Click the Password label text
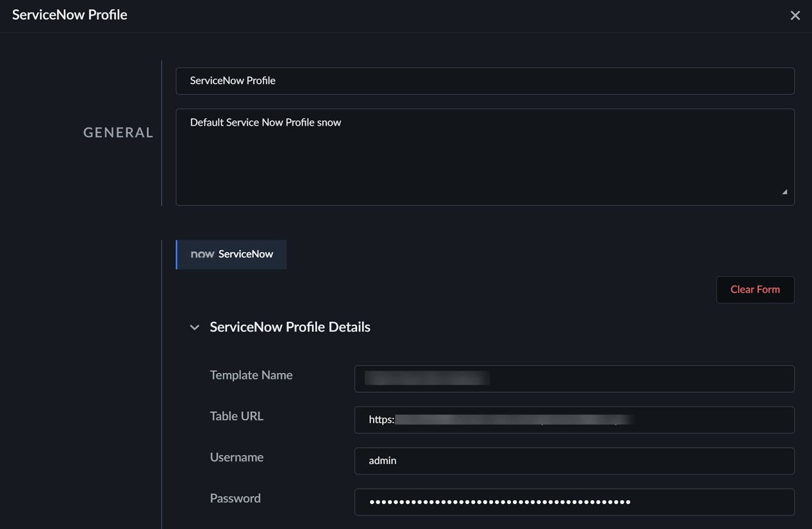This screenshot has width=812, height=529. 235,499
